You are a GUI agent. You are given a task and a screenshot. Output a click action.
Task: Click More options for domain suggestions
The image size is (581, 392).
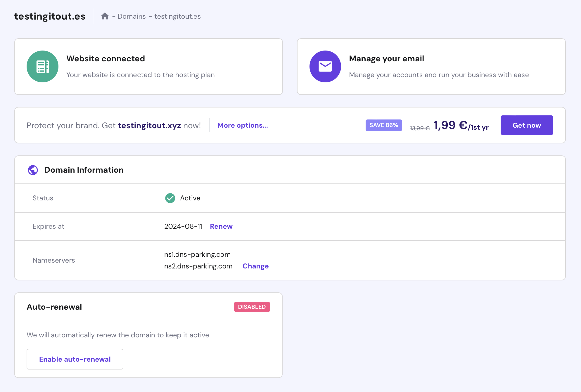(243, 125)
